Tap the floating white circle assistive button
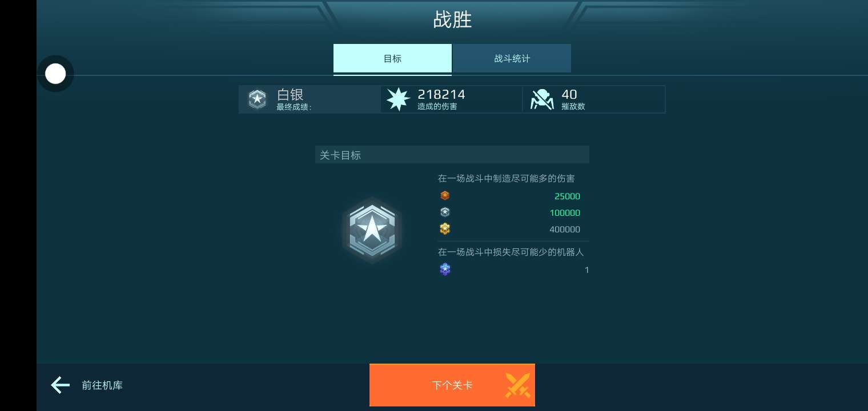Image resolution: width=868 pixels, height=411 pixels. point(55,74)
